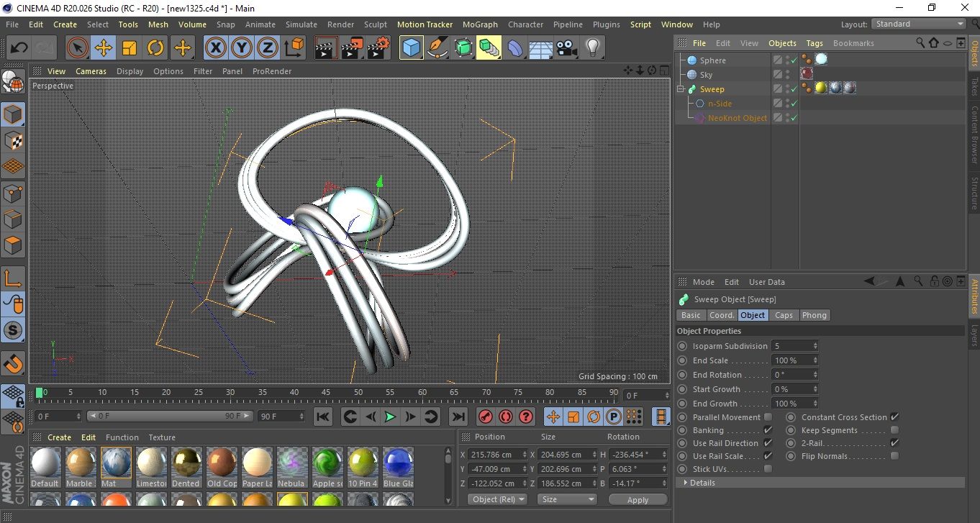Open Edit Render Settings icon

[x=378, y=48]
